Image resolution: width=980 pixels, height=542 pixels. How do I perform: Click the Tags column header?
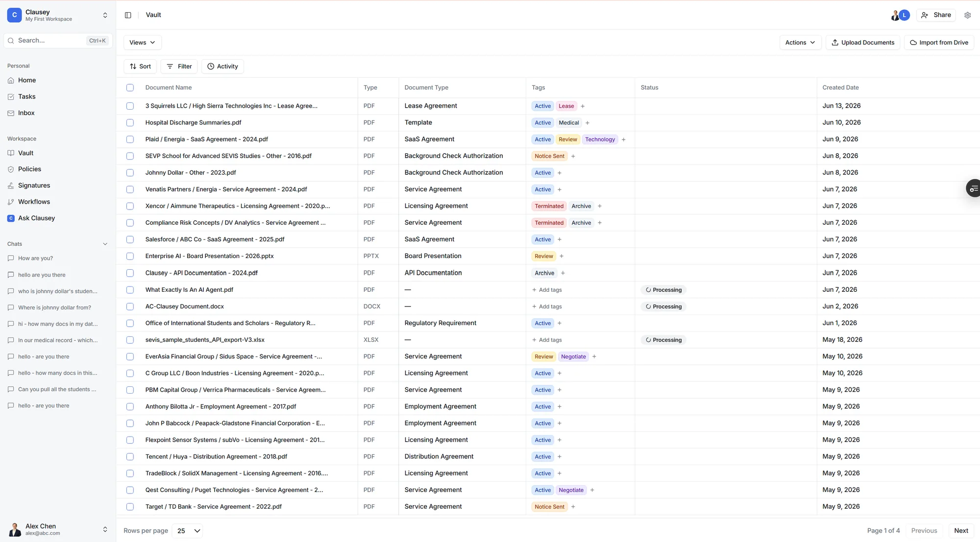coord(538,88)
